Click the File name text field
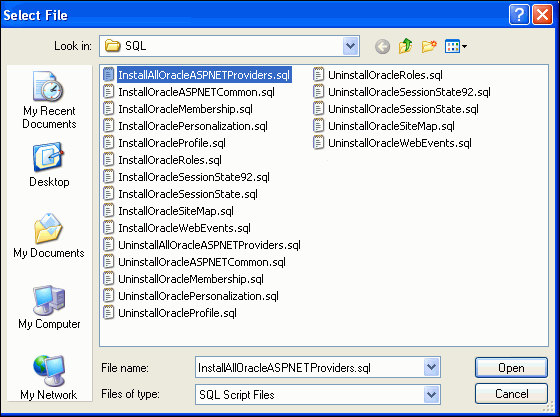 309,367
